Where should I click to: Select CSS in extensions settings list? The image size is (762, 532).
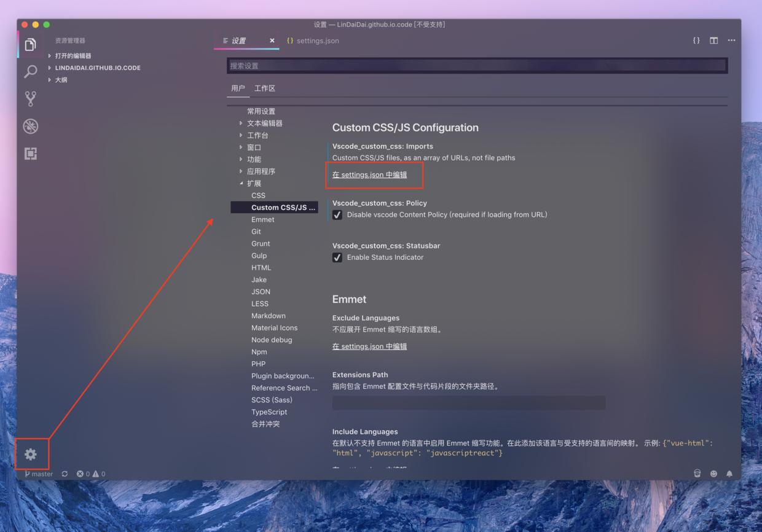258,195
